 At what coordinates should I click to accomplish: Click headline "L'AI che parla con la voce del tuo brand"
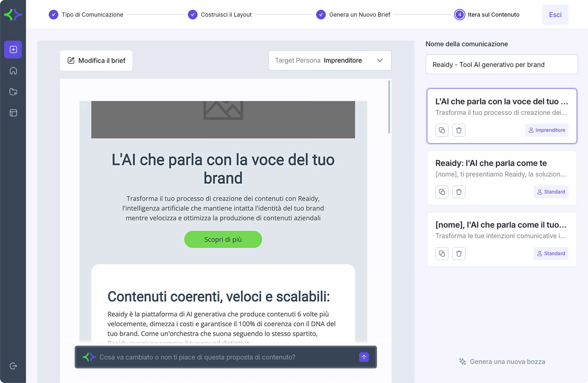(x=223, y=169)
